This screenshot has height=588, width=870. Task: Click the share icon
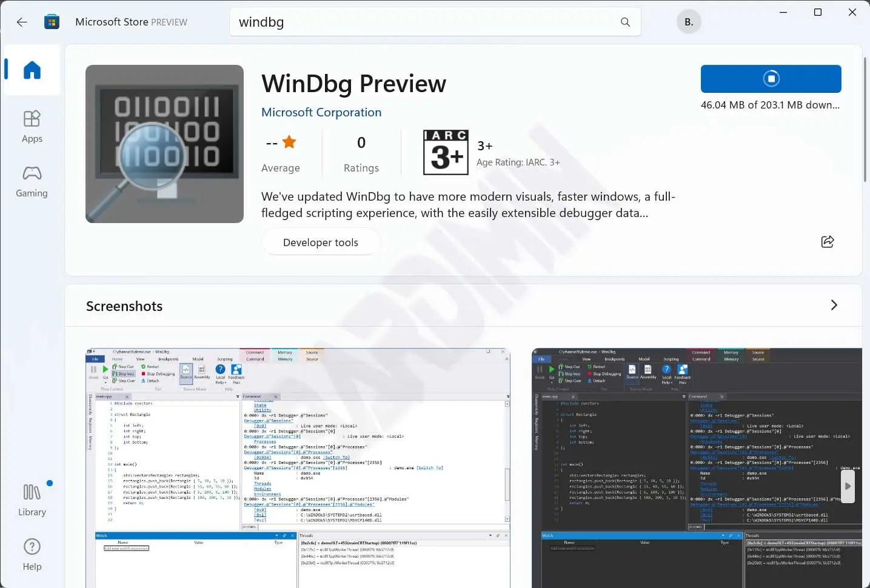tap(827, 242)
